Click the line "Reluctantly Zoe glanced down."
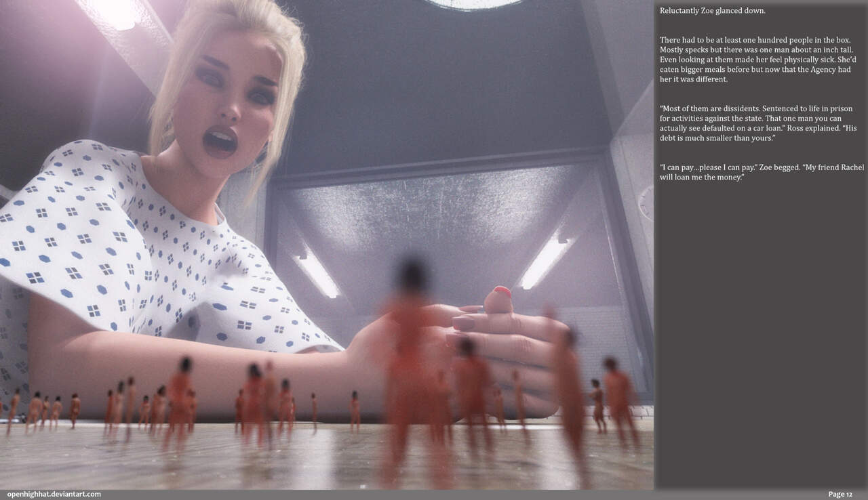This screenshot has height=500, width=868. pyautogui.click(x=713, y=11)
